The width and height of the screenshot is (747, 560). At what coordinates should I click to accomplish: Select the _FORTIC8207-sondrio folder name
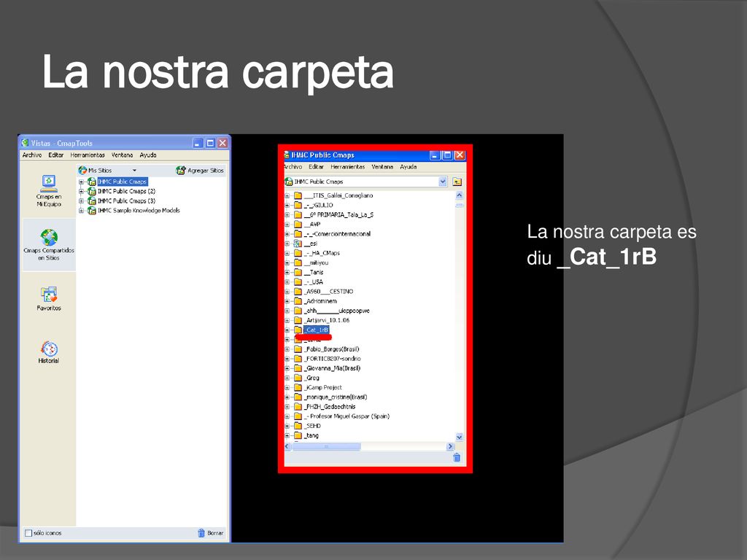[x=333, y=359]
